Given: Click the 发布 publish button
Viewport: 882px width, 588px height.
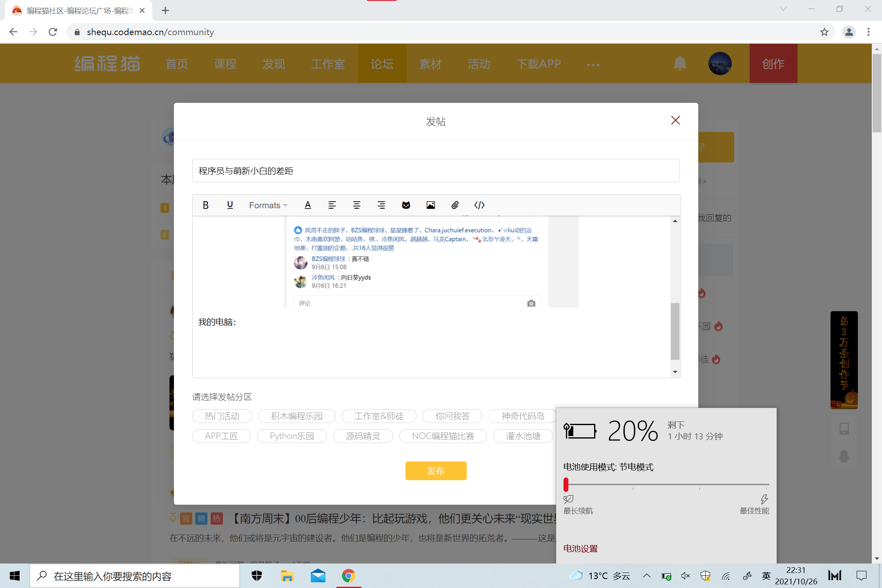Looking at the screenshot, I should [x=436, y=471].
